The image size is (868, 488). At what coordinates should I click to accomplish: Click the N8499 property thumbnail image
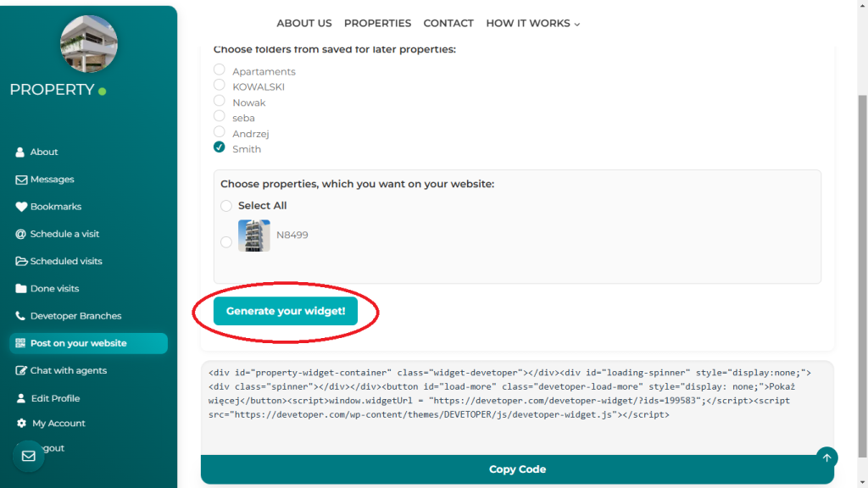(x=254, y=236)
